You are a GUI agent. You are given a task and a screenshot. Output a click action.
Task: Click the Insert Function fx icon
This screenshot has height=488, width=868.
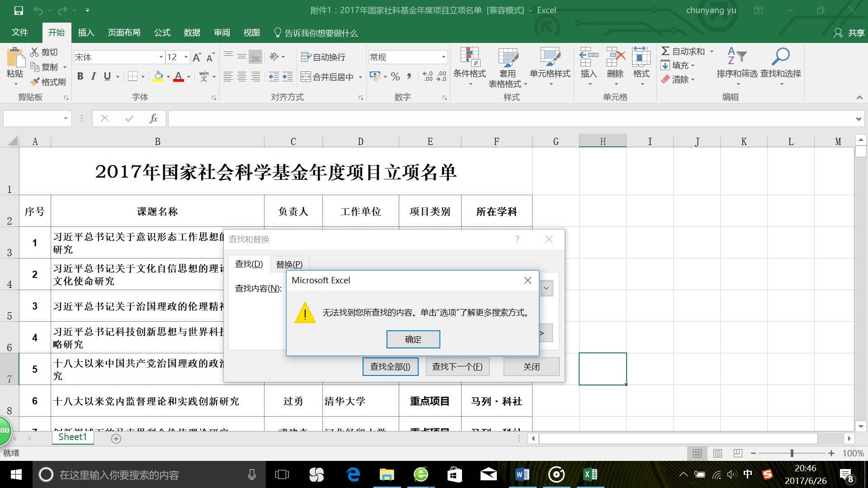coord(153,119)
